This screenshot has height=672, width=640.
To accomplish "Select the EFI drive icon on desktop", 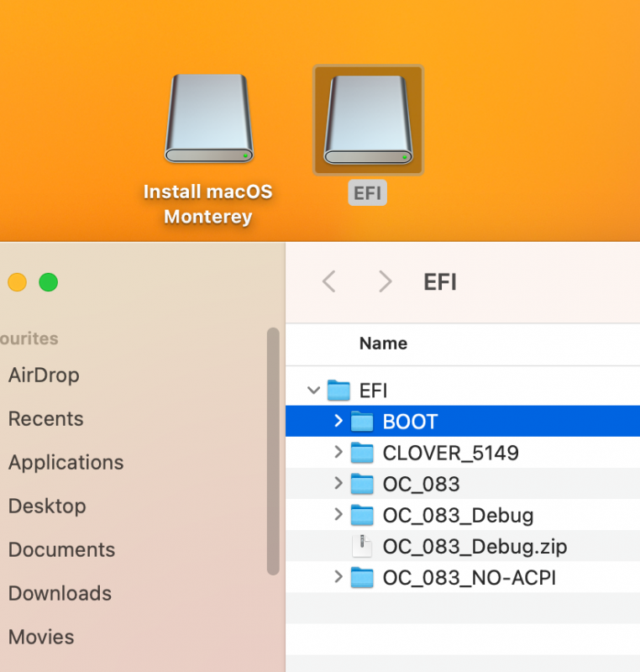I will coord(368,120).
